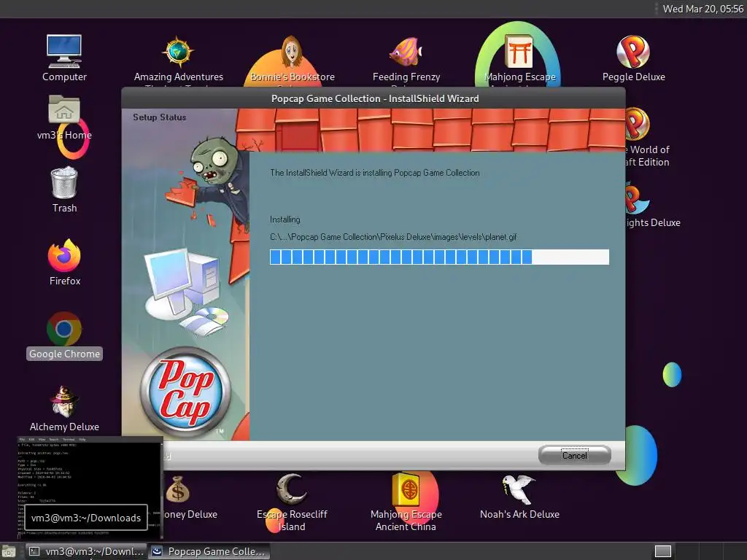
Task: Open the Computer desktop icon
Action: click(x=64, y=58)
